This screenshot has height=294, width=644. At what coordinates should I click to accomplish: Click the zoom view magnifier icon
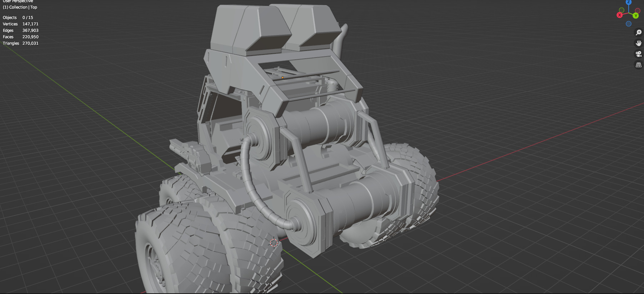coord(639,33)
